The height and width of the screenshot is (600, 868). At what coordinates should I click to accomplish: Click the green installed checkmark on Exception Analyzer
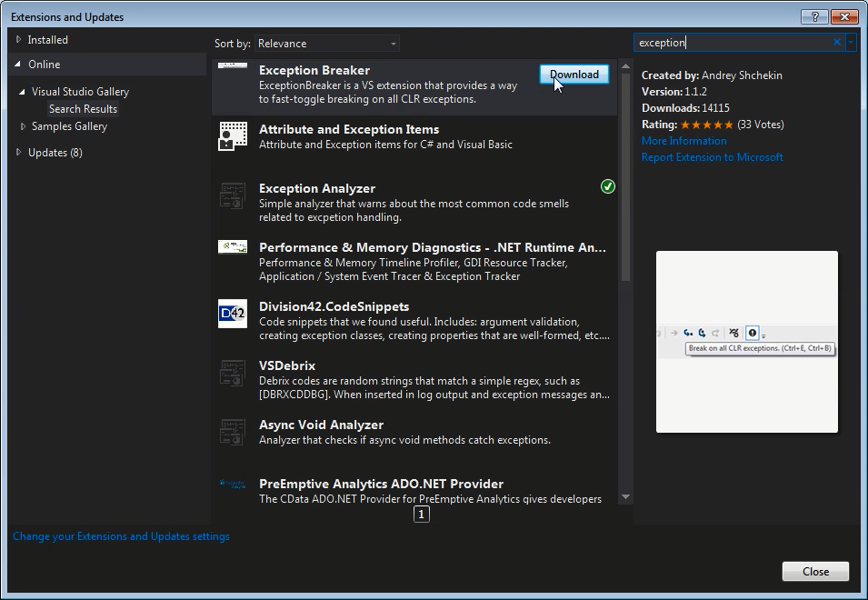[608, 187]
